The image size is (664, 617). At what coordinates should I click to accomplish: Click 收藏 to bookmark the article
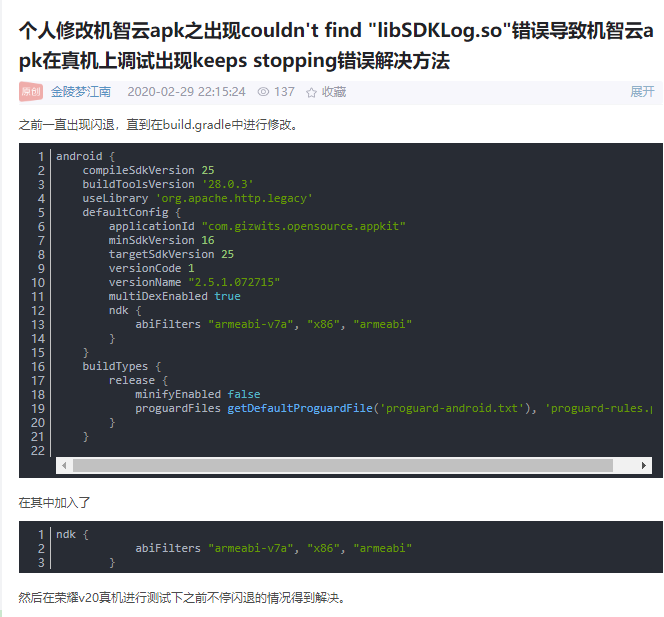[x=334, y=91]
